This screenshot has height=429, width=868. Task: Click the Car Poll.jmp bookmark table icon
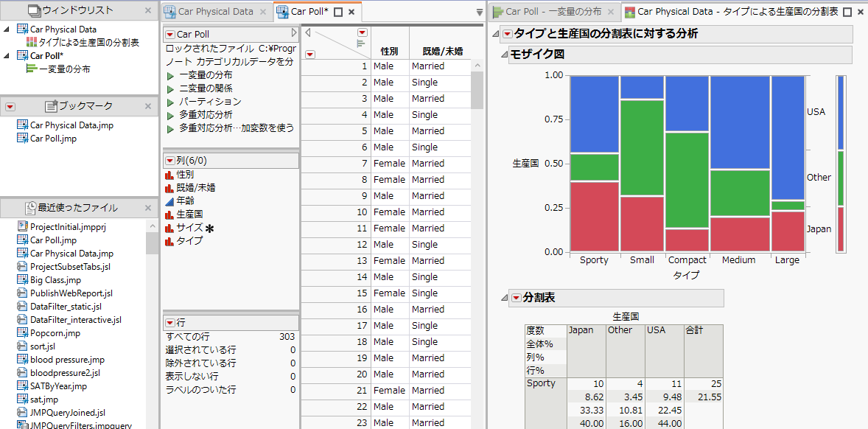point(22,139)
